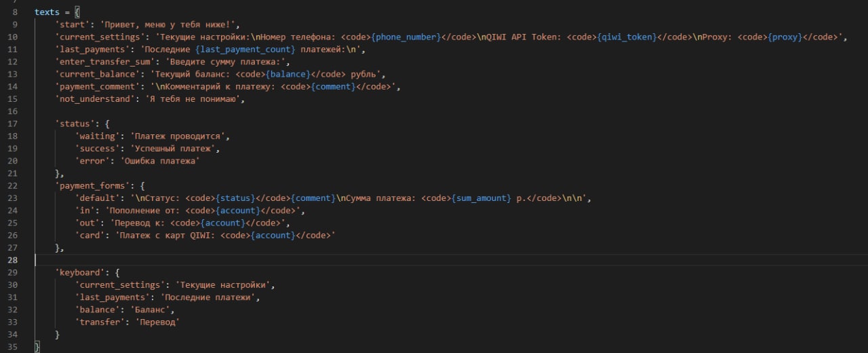Click the string 'Успешный платеж'

coord(174,148)
